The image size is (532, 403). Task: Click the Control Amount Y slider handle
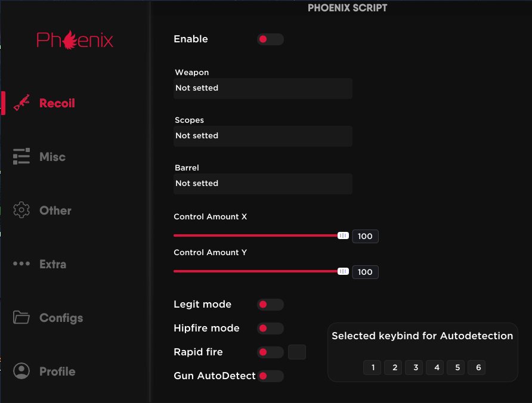343,271
